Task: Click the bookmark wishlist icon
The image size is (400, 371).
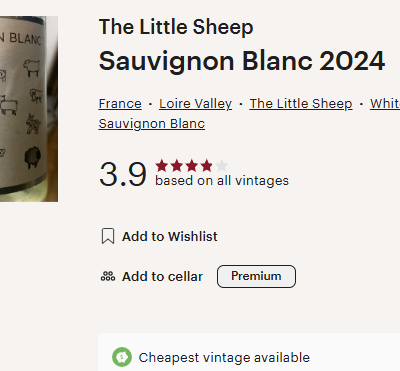Action: point(108,236)
